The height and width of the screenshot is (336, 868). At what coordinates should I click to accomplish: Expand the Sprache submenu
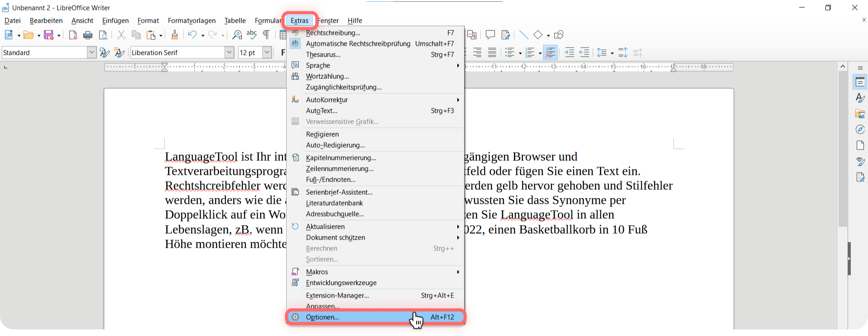[x=375, y=65]
